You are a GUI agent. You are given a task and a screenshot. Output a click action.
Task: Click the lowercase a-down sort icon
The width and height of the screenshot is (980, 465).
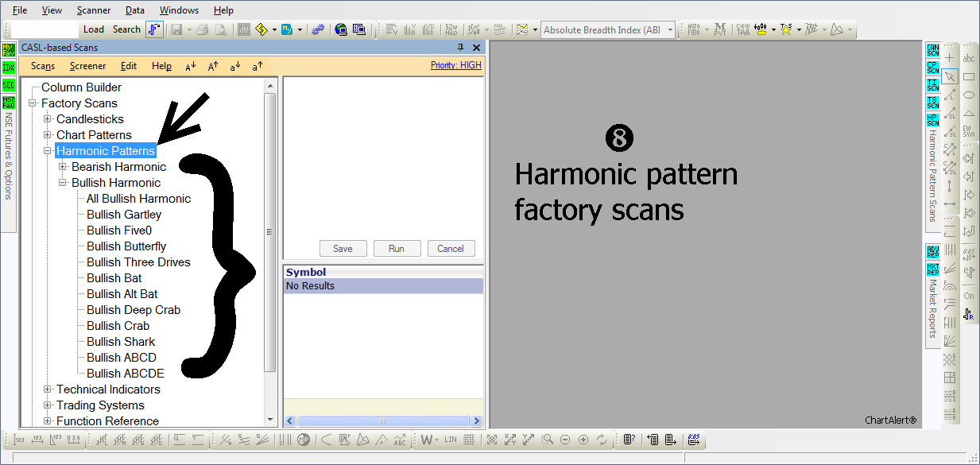pos(235,67)
